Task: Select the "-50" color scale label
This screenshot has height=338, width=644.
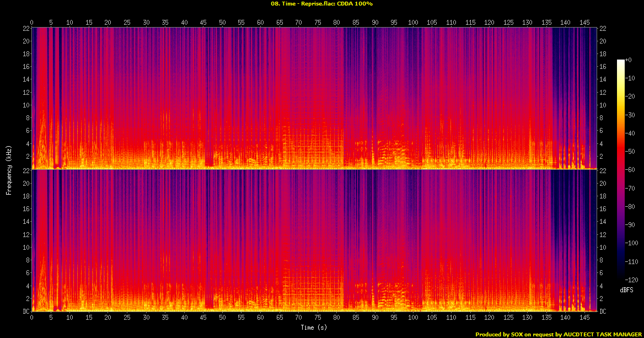Action: (630, 152)
